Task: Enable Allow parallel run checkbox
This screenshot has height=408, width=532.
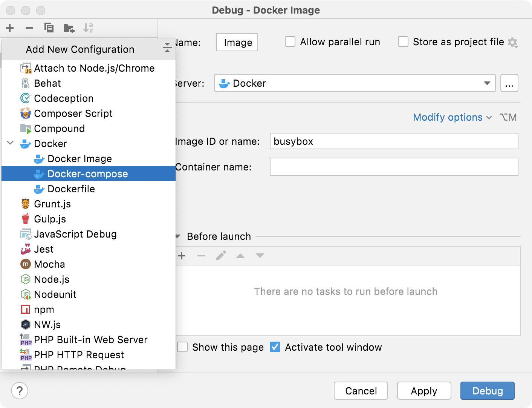Action: pyautogui.click(x=290, y=41)
